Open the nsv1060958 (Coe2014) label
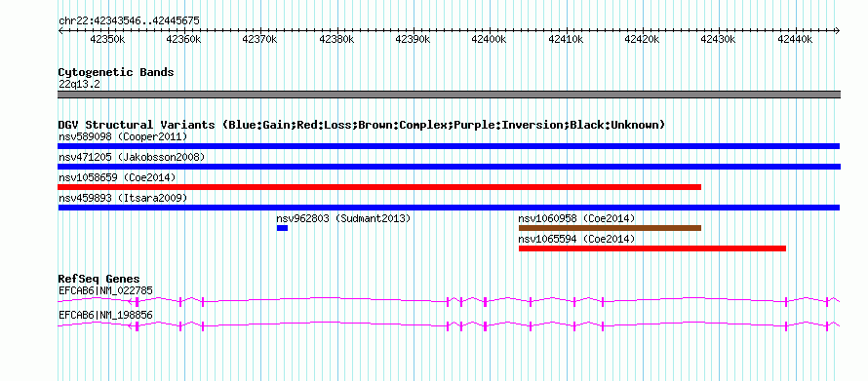Image resolution: width=868 pixels, height=381 pixels. (576, 218)
